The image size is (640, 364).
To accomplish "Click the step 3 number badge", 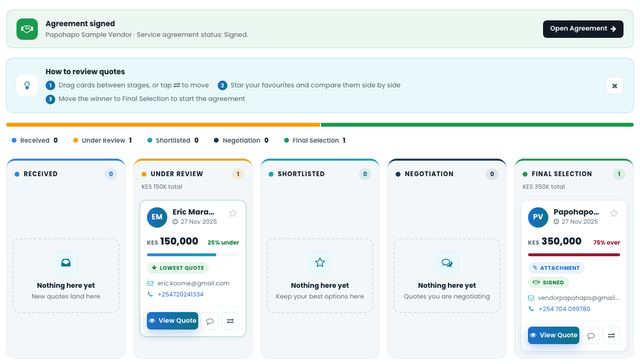I will [50, 99].
